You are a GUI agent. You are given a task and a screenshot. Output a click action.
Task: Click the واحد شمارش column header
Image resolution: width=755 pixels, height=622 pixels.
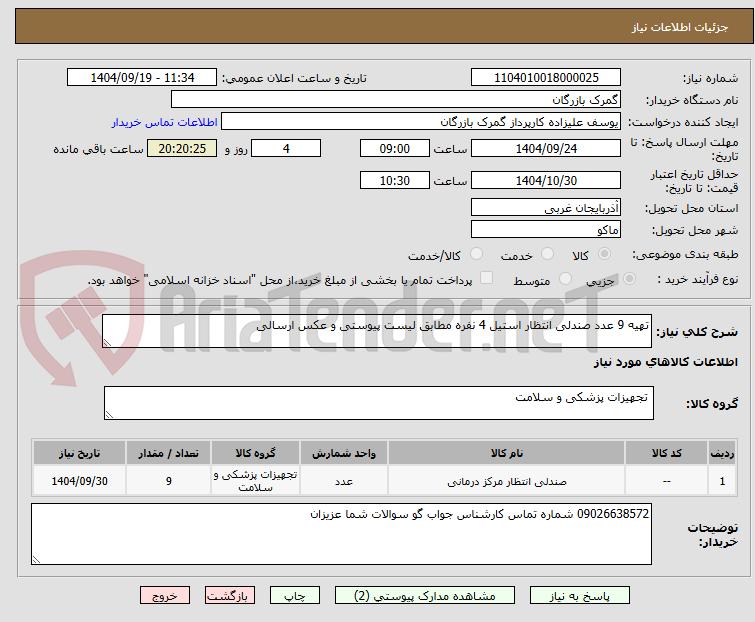344,453
